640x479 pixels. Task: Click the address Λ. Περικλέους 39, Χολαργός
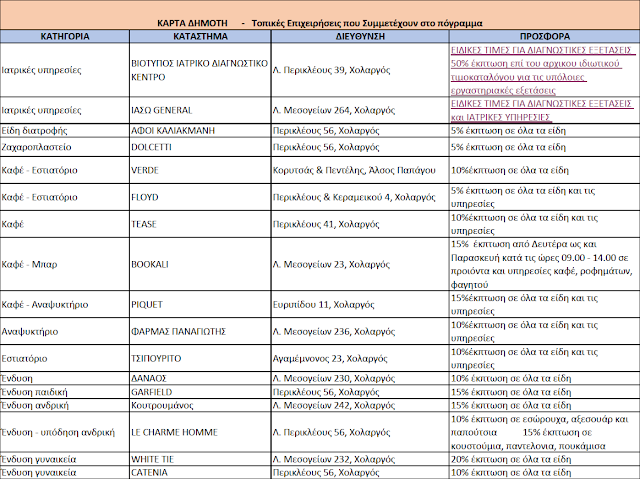331,70
